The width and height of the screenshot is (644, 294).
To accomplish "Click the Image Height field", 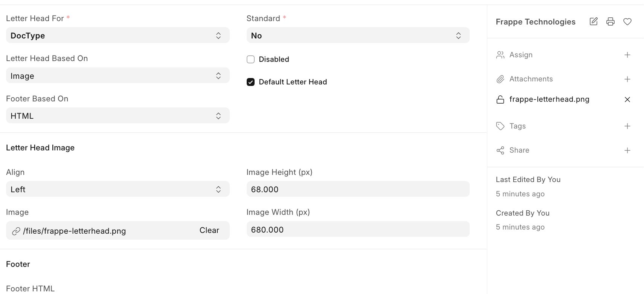I will click(x=358, y=189).
